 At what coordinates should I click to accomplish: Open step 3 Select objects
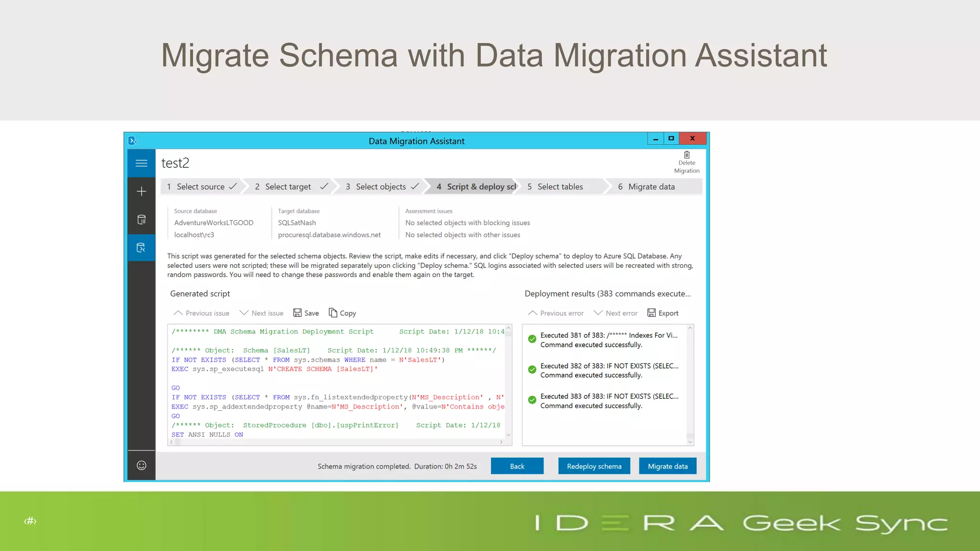(381, 187)
